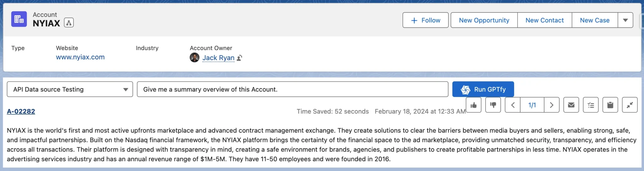Screen dimensions: 644x171
Task: Go to previous GPTfy response
Action: (x=513, y=105)
